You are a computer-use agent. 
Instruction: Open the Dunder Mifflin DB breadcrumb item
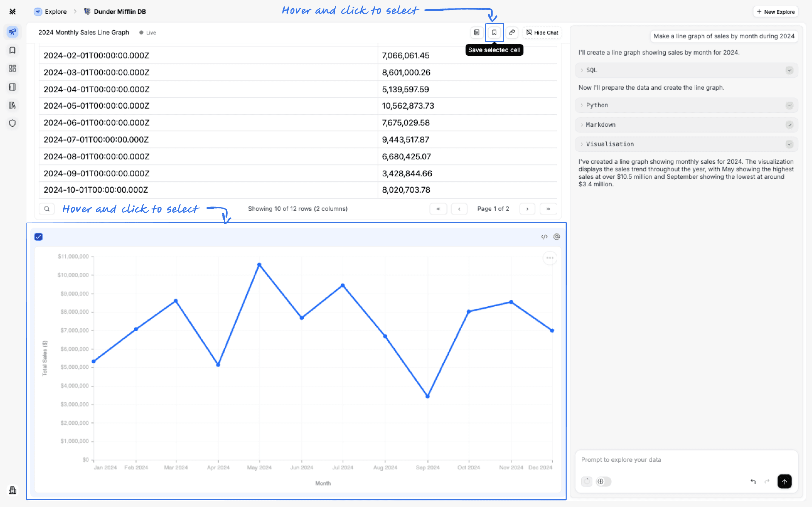coord(119,11)
